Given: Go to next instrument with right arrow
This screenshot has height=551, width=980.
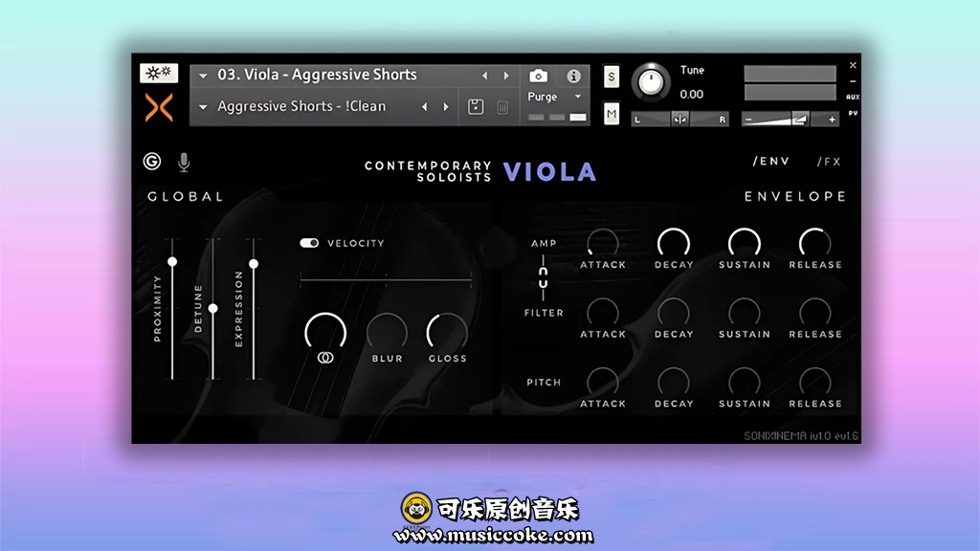Looking at the screenshot, I should pyautogui.click(x=506, y=76).
